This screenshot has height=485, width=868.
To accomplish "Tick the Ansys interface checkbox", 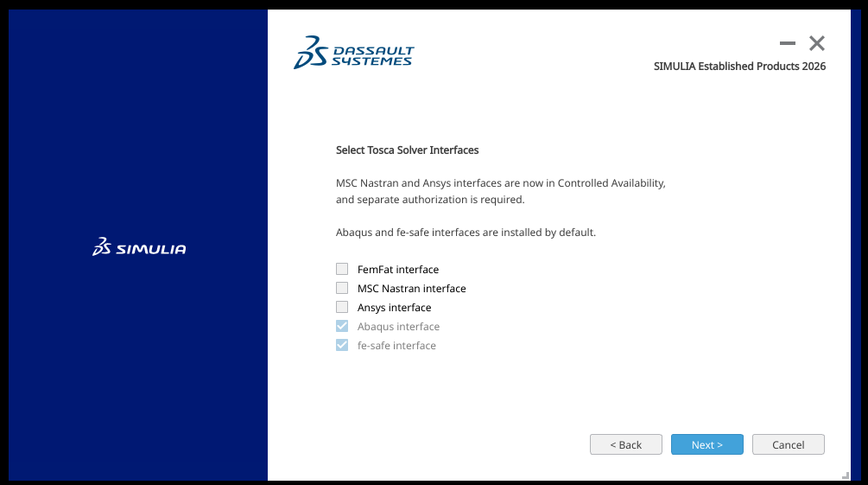I will [342, 307].
